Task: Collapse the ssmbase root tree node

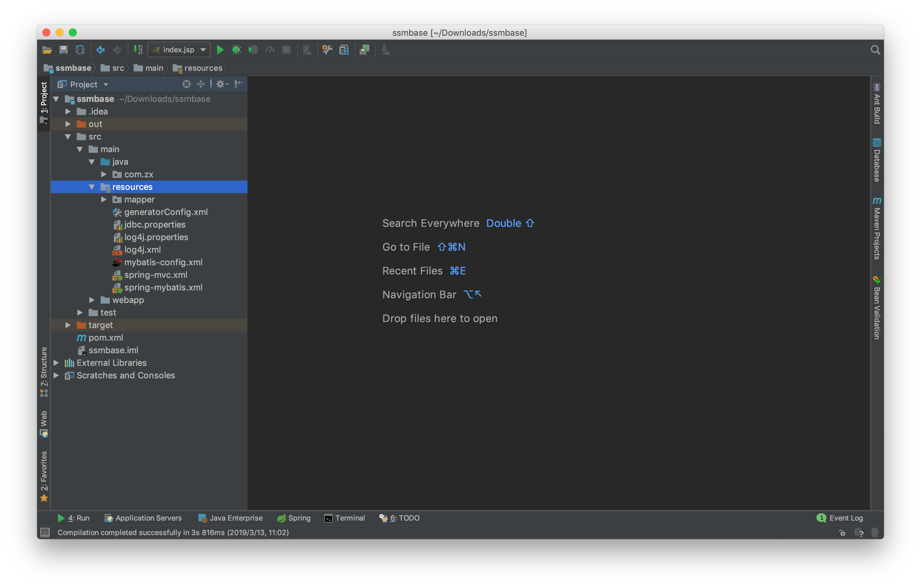Action: click(56, 99)
